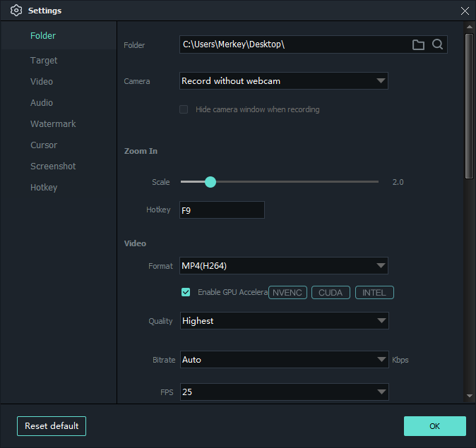Viewport: 476px width, 448px height.
Task: Open the Quality dropdown
Action: [x=283, y=321]
